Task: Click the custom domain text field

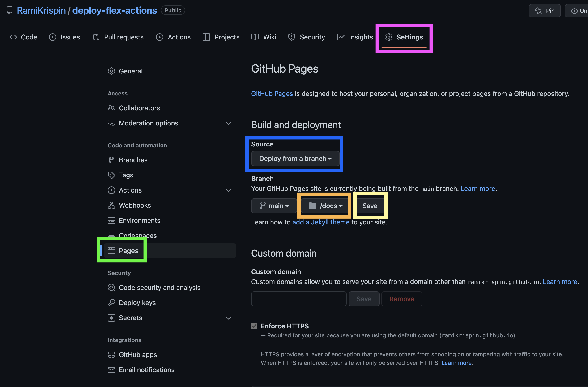Action: pyautogui.click(x=299, y=299)
